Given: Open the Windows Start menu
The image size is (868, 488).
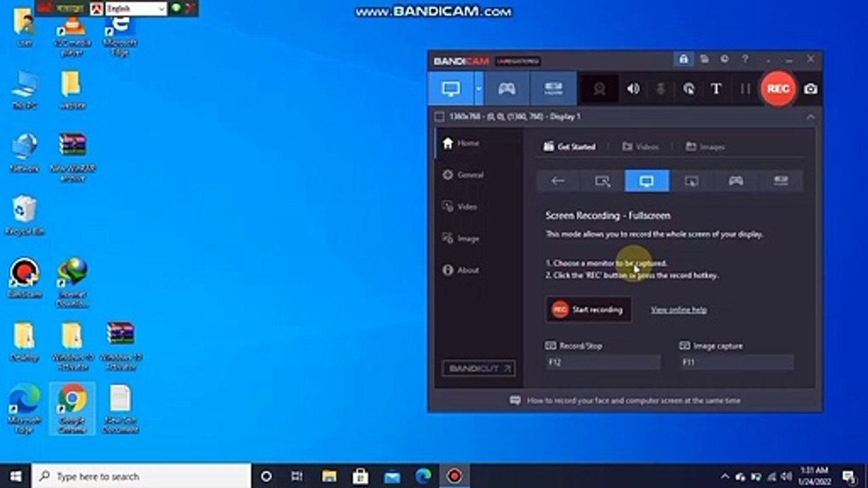Looking at the screenshot, I should click(x=15, y=476).
